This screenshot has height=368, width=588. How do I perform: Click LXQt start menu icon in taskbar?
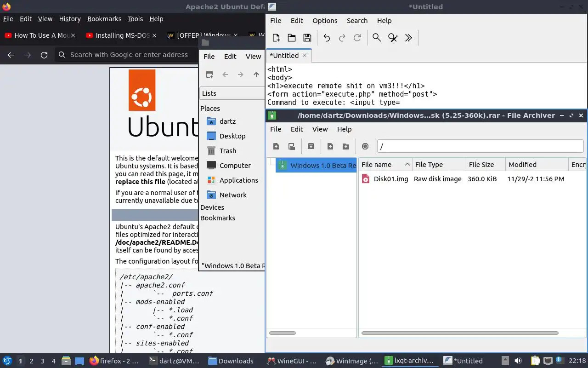click(x=7, y=361)
